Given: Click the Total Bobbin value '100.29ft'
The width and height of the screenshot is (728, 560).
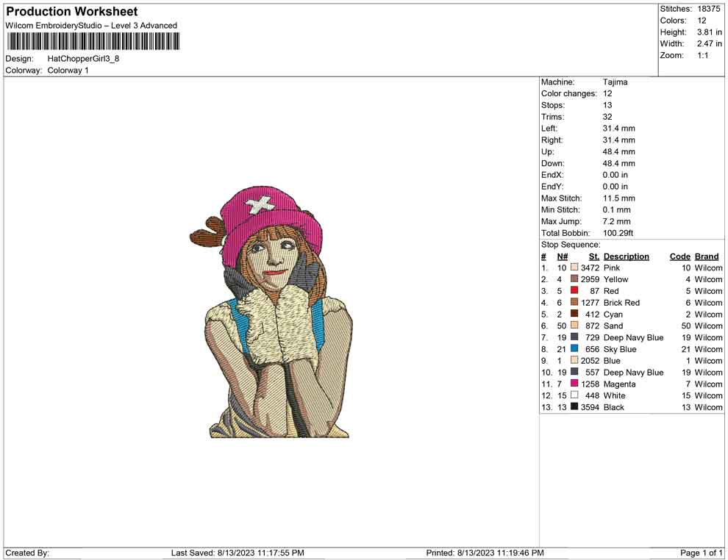Looking at the screenshot, I should click(618, 233).
